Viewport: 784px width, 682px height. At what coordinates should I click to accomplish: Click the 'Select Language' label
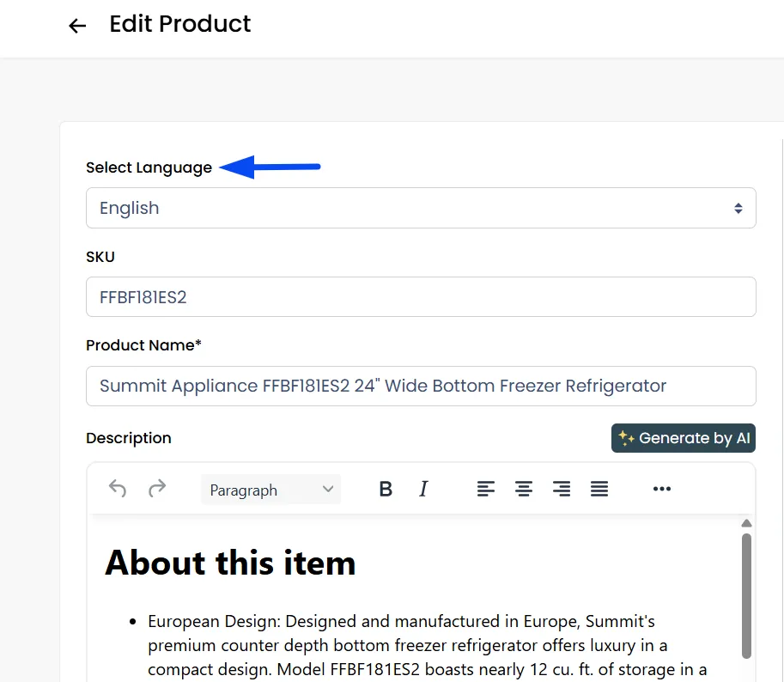click(149, 167)
